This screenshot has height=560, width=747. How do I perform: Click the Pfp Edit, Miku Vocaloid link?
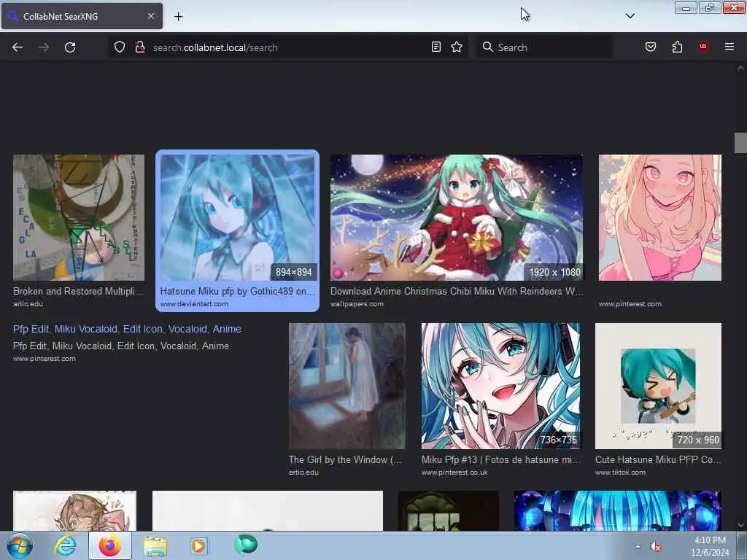tap(127, 329)
